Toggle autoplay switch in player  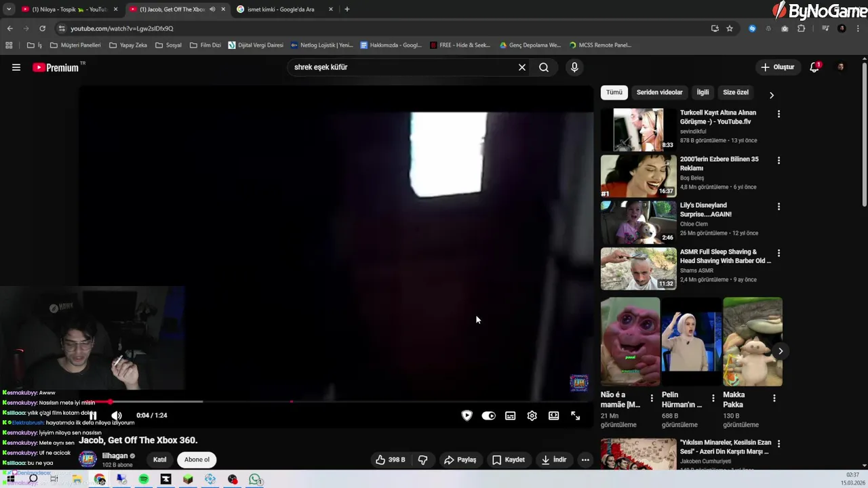click(x=488, y=415)
